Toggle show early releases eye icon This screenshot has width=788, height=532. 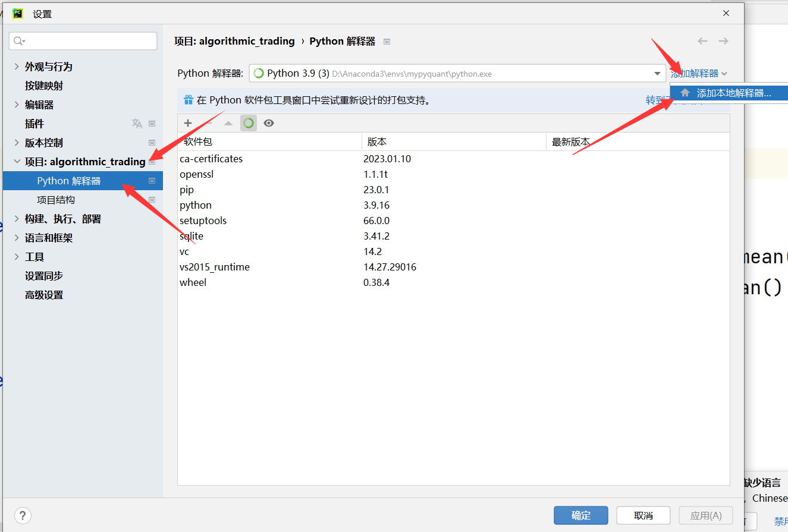point(269,123)
